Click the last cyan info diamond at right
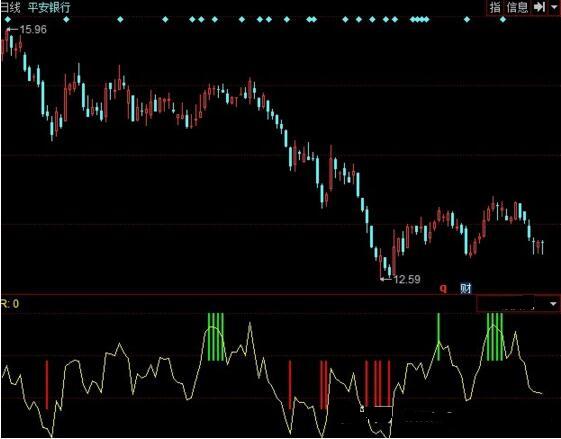Screen dimensions: 561x439 pyautogui.click(x=503, y=19)
